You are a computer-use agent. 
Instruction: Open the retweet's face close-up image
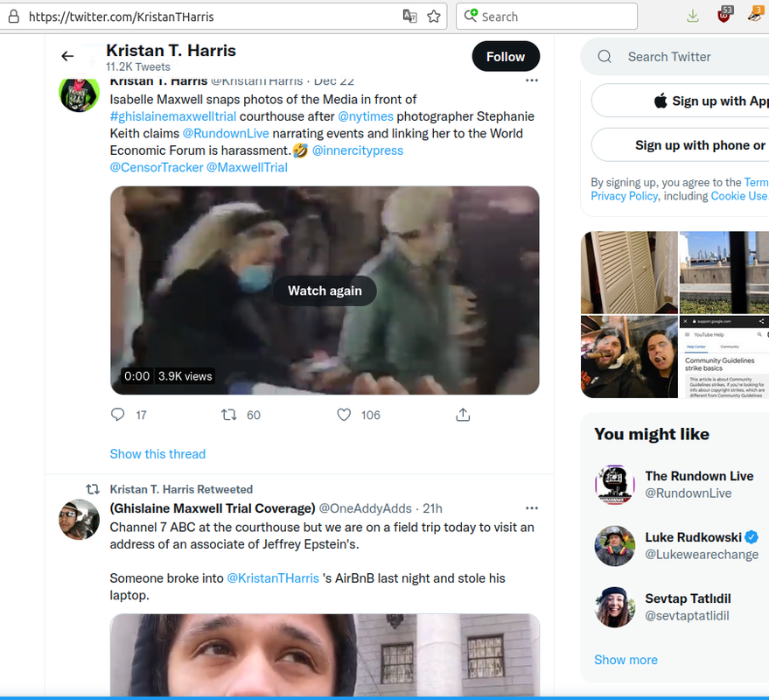click(325, 655)
